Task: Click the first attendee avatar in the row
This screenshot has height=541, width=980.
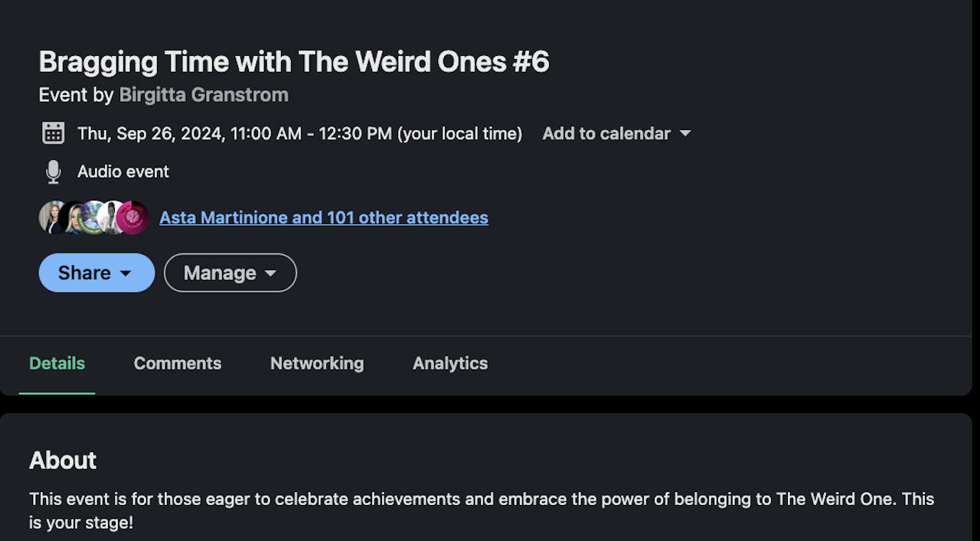Action: tap(54, 217)
